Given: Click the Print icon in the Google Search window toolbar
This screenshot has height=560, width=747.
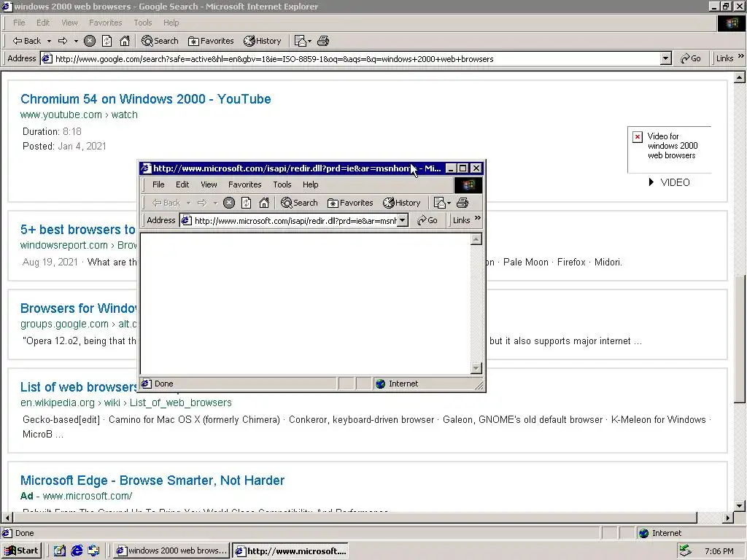Looking at the screenshot, I should pos(323,41).
